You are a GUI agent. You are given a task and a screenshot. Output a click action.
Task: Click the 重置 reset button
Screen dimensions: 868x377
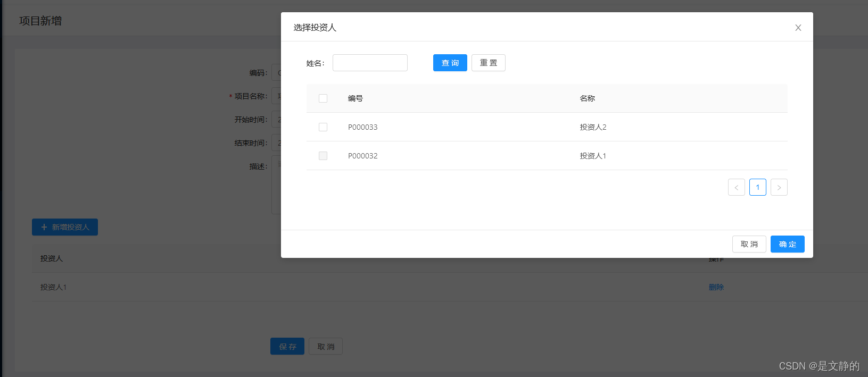point(488,63)
